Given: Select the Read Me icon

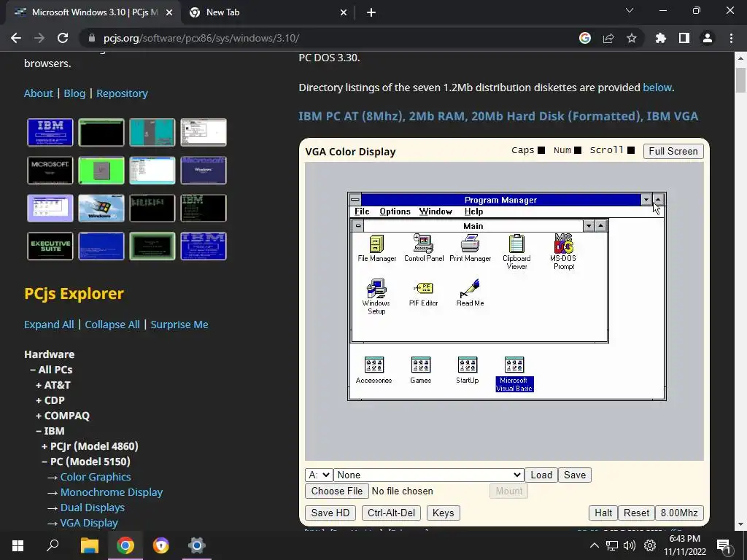Looking at the screenshot, I should [471, 293].
